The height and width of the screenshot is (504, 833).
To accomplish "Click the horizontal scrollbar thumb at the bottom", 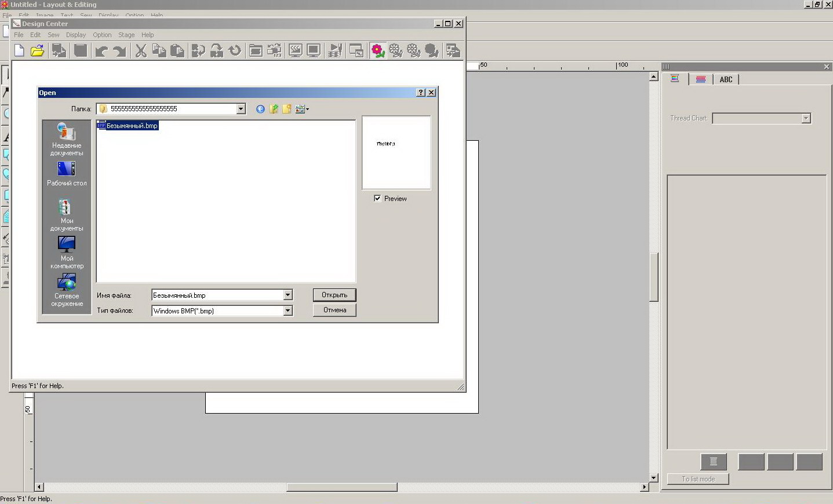I will [341, 487].
